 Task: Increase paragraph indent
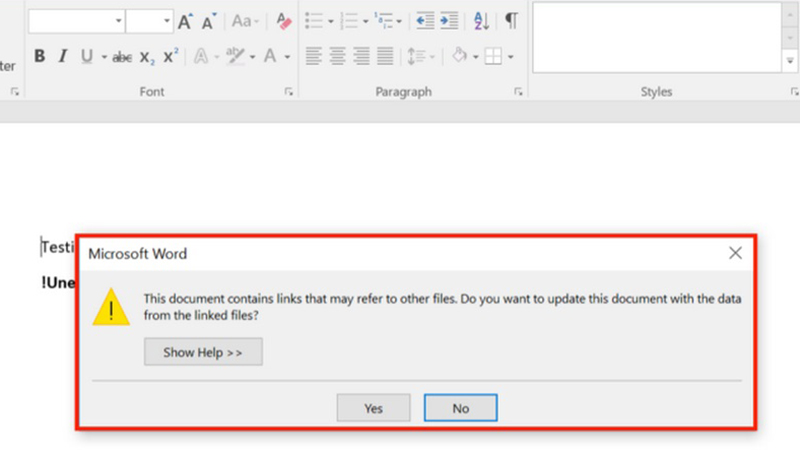click(x=449, y=21)
